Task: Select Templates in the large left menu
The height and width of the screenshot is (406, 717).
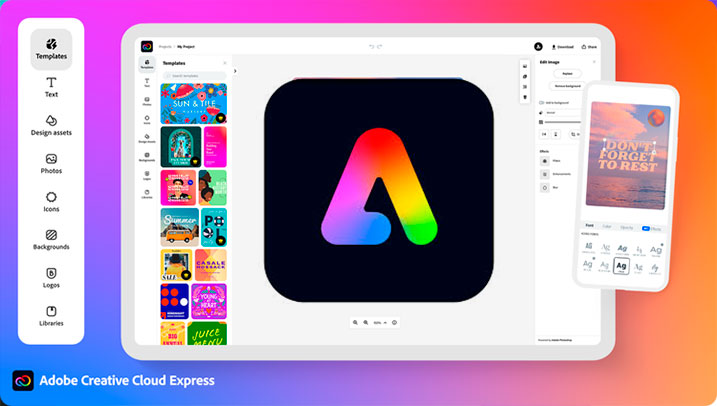Action: click(x=51, y=49)
